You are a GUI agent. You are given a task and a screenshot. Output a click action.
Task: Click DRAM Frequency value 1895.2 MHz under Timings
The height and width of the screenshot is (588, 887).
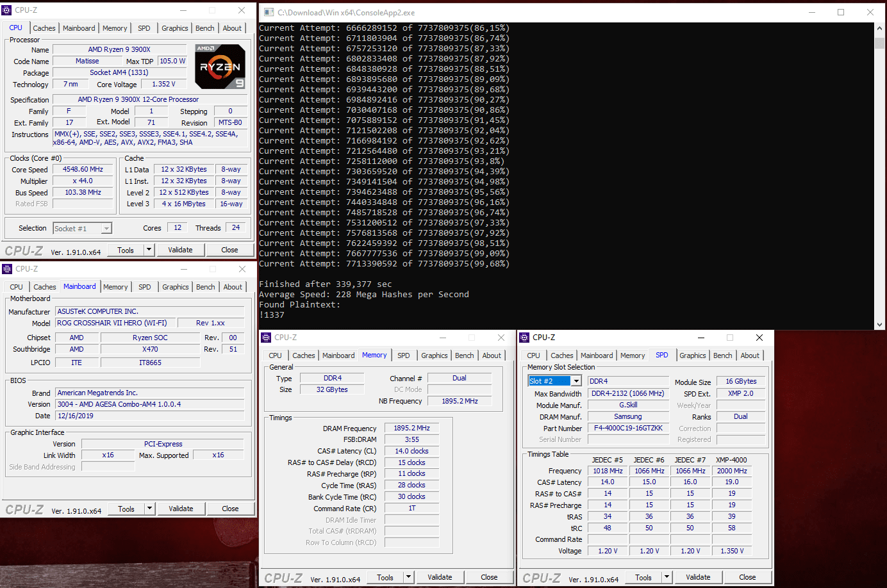pyautogui.click(x=411, y=429)
